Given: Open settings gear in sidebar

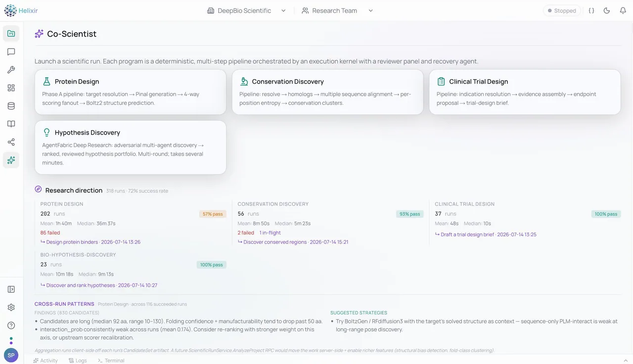Looking at the screenshot, I should [x=11, y=307].
